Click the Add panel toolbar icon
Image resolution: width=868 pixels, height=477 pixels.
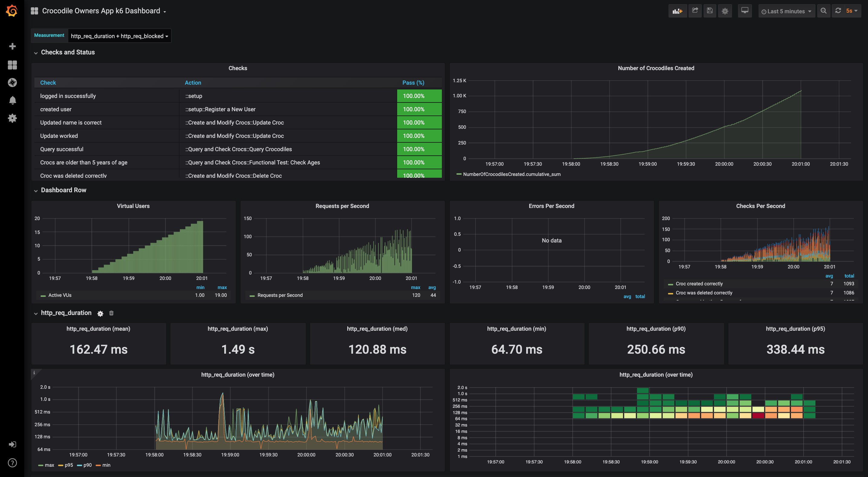[x=677, y=11]
